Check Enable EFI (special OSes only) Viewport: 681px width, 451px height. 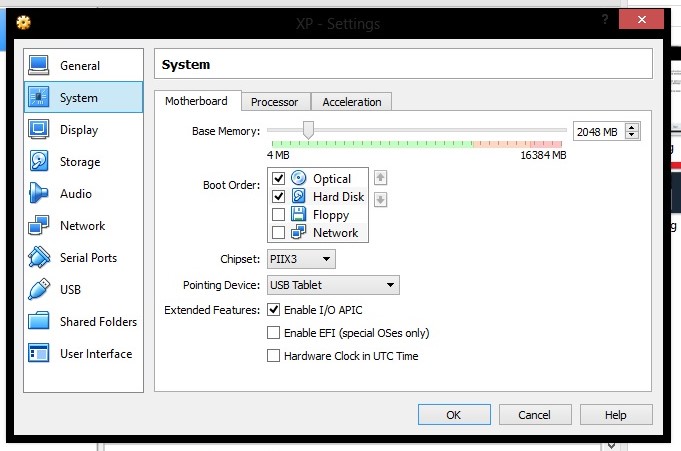274,333
